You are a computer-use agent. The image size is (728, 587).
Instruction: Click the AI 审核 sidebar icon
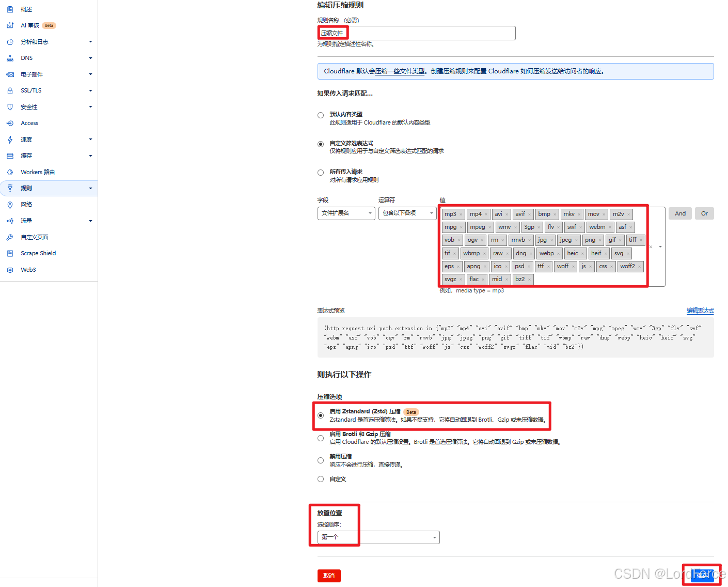pyautogui.click(x=10, y=25)
